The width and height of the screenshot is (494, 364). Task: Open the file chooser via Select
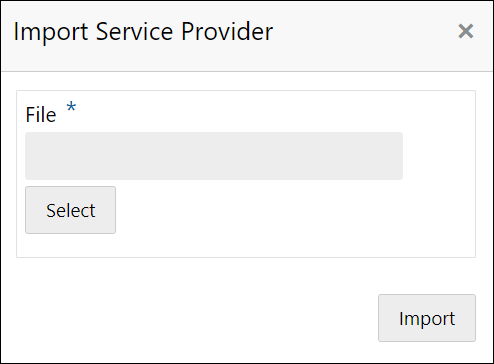point(70,210)
